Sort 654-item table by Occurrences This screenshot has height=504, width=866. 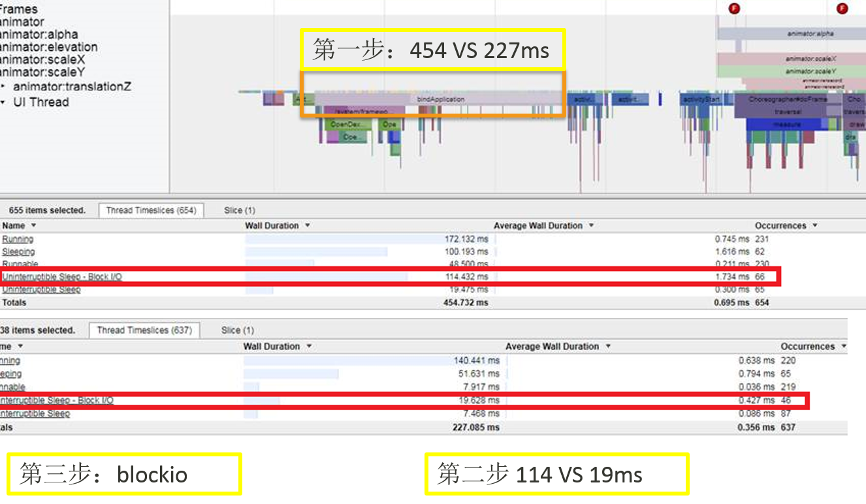coord(786,225)
